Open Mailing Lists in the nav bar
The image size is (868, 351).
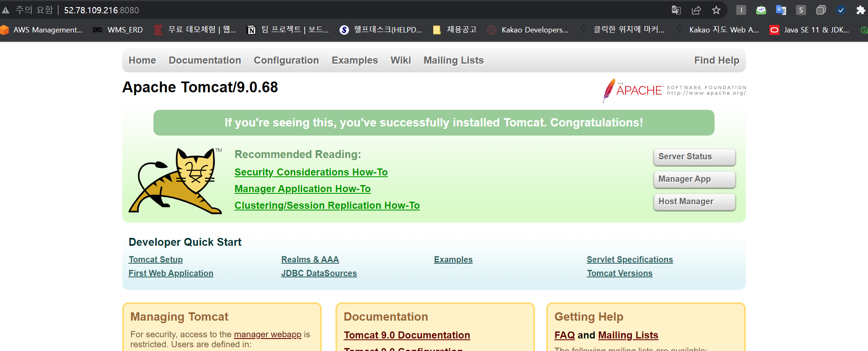point(454,60)
